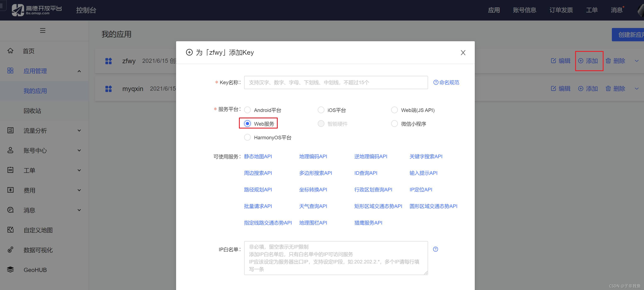Click the app icon next to zfwy
Viewport: 644px width, 290px height.
[108, 61]
